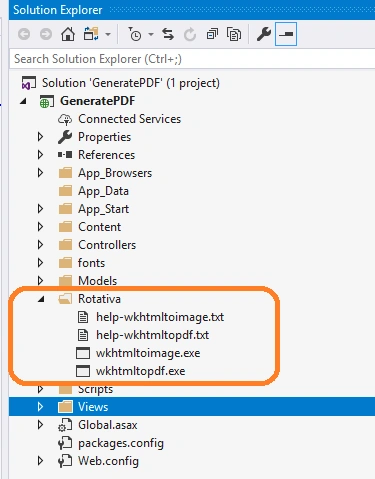Click the Collapse All icon
Viewport: 375px width, 479px height.
(212, 34)
